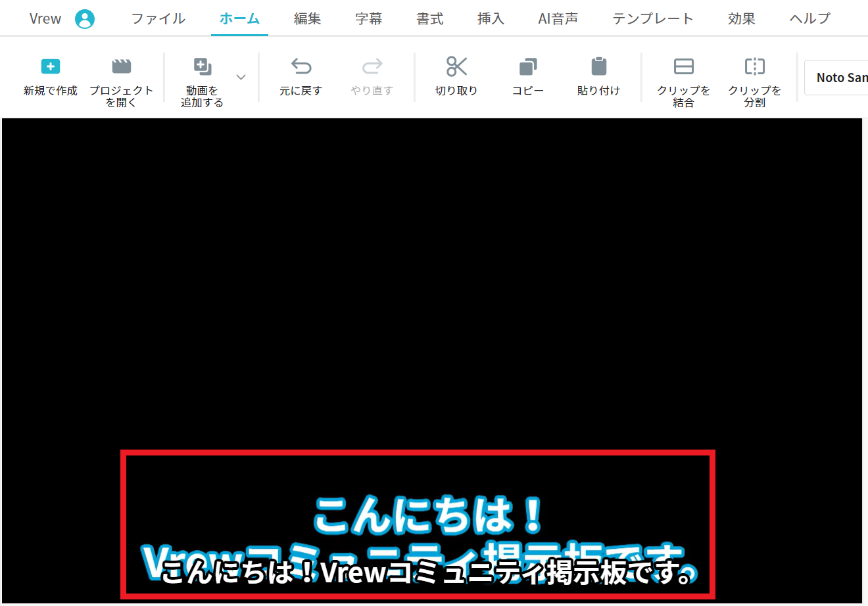This screenshot has height=606, width=868.
Task: Redo with やり直す
Action: coord(372,78)
